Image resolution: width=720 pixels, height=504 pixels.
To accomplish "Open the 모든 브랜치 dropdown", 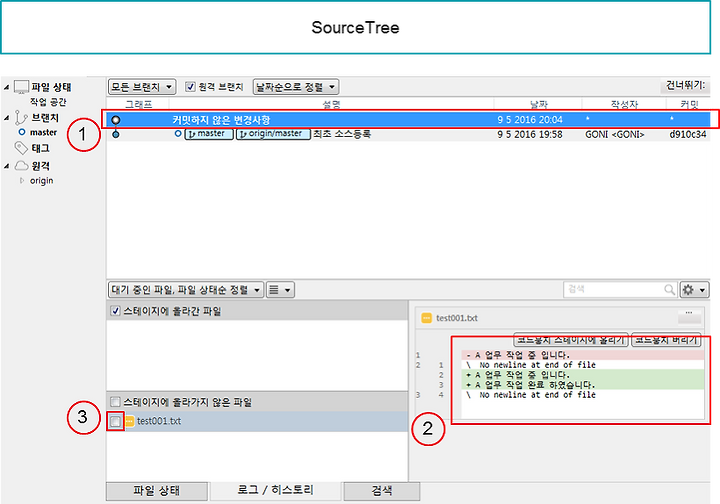I will (x=141, y=87).
